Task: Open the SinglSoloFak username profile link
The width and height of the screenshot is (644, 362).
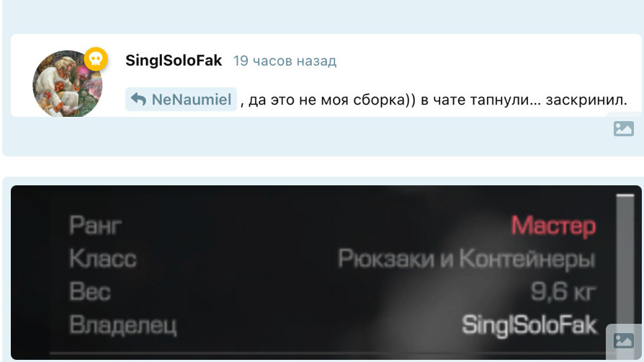Action: 174,61
